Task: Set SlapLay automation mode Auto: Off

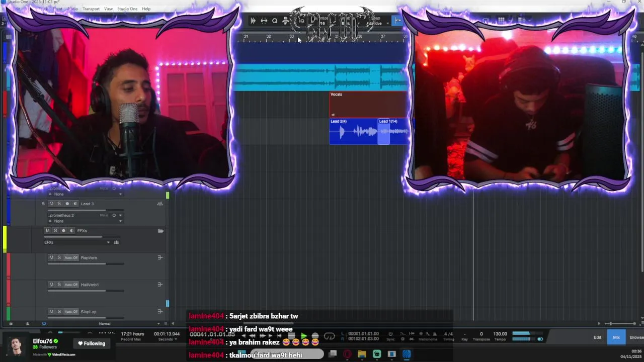Action: [71, 312]
